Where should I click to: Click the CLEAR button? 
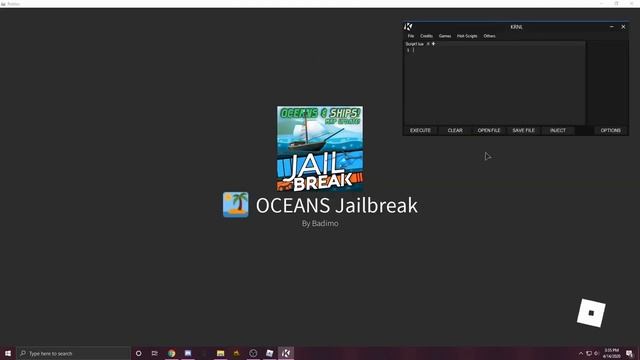(455, 130)
